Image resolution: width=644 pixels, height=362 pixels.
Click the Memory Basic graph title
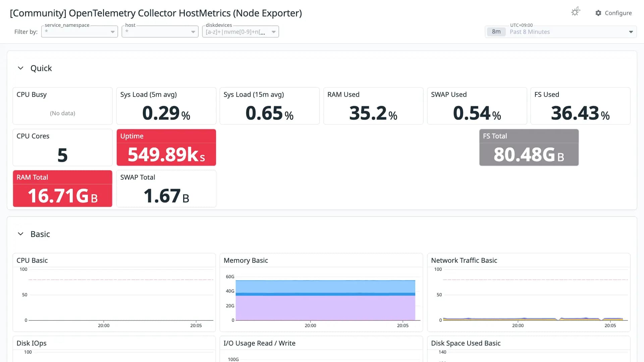[246, 260]
